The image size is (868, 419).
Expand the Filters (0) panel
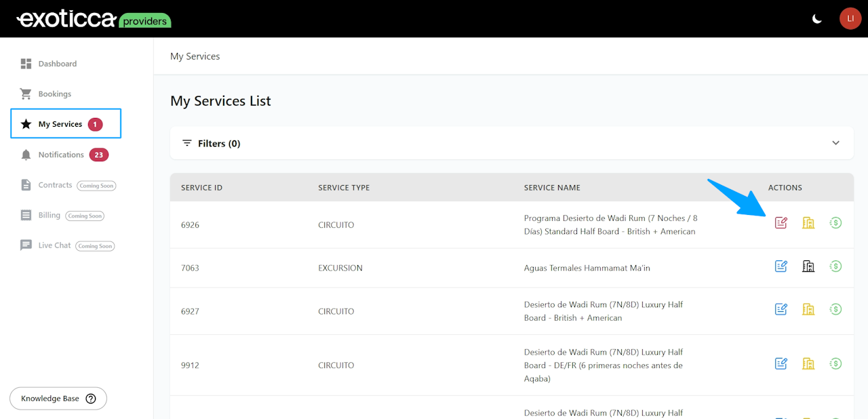(x=512, y=143)
